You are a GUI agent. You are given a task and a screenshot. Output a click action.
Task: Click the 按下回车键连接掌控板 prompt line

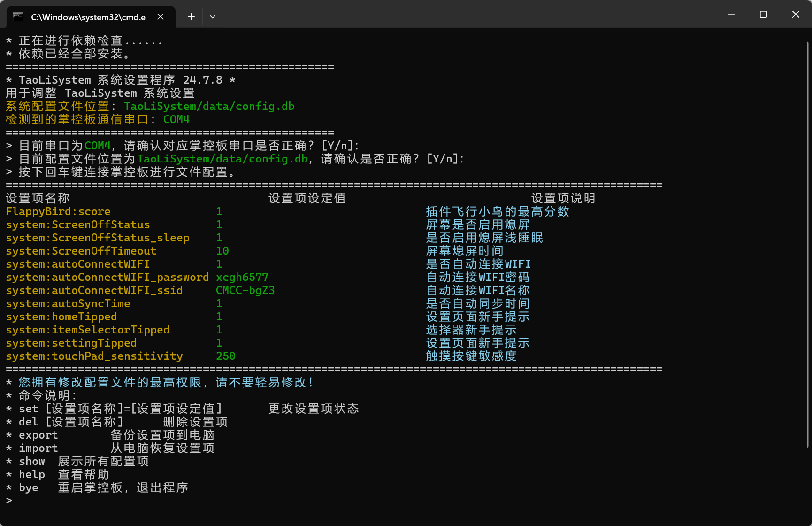pyautogui.click(x=121, y=172)
